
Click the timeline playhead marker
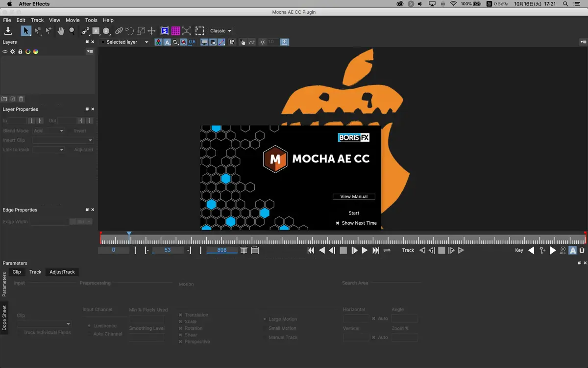pyautogui.click(x=129, y=235)
